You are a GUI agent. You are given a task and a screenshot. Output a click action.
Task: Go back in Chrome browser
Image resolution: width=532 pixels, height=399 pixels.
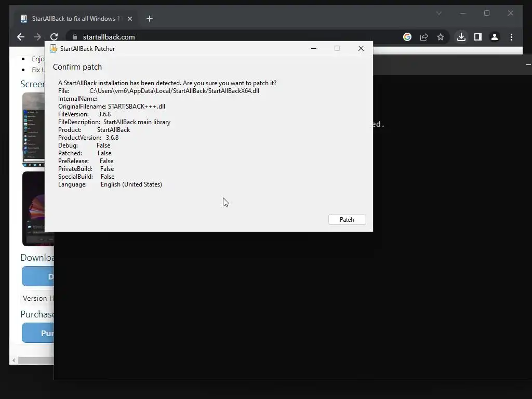point(21,37)
